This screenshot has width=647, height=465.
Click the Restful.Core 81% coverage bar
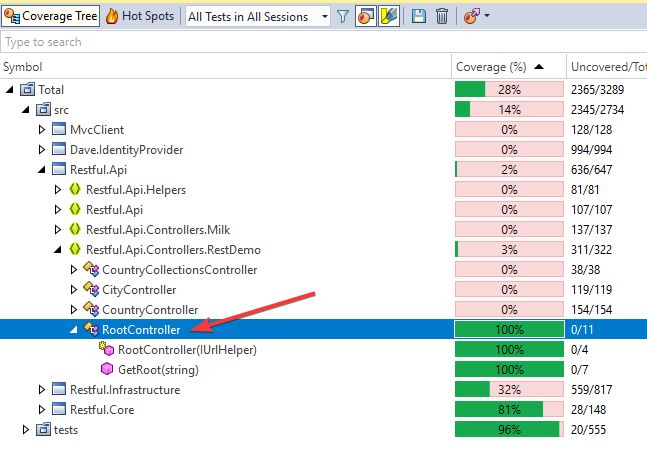[509, 409]
